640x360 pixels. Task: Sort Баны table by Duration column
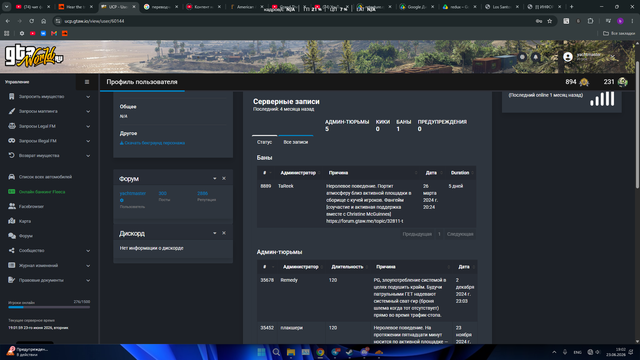pos(460,173)
